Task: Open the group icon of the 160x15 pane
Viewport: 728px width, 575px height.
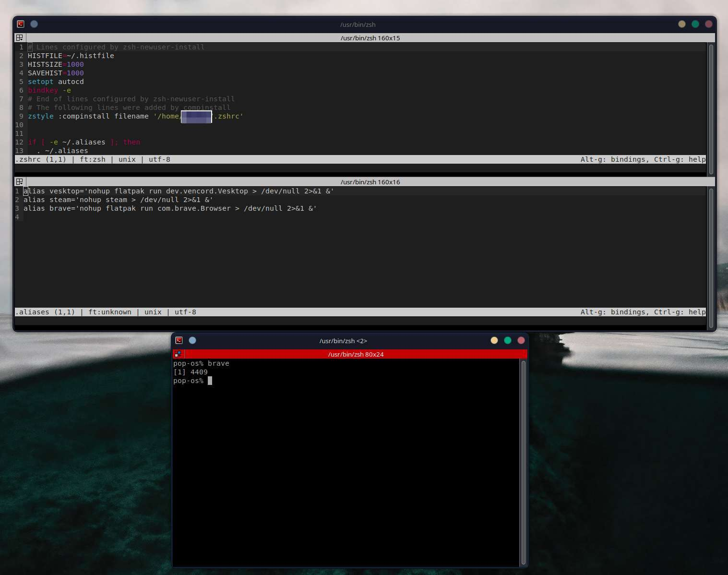Action: pyautogui.click(x=20, y=37)
